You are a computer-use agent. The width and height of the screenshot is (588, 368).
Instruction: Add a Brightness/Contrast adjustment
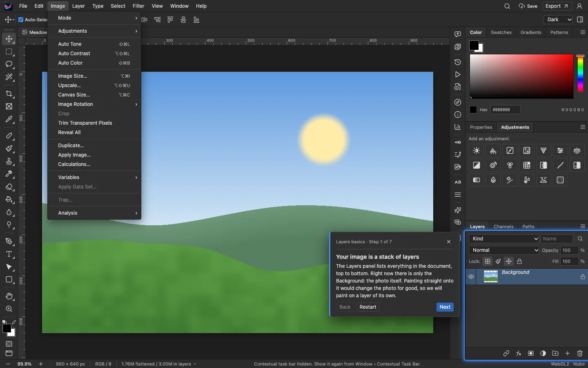pyautogui.click(x=477, y=150)
